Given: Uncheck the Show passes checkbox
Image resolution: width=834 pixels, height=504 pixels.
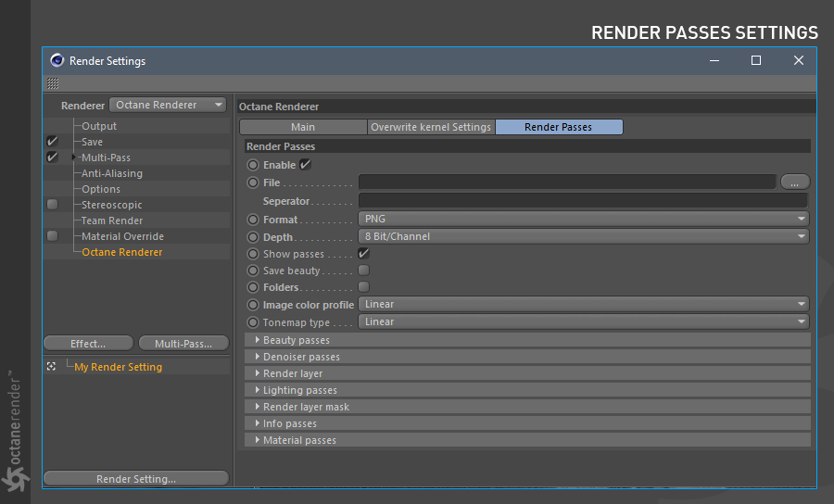Looking at the screenshot, I should [364, 254].
